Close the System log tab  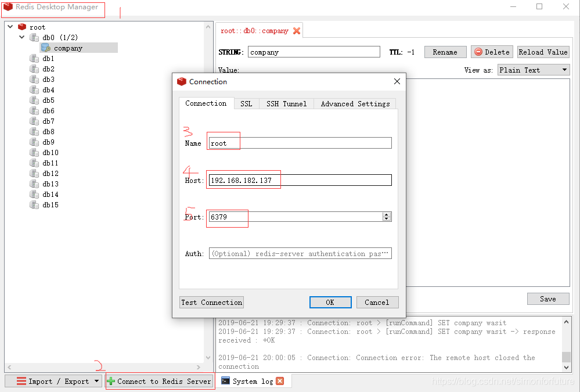click(x=280, y=381)
